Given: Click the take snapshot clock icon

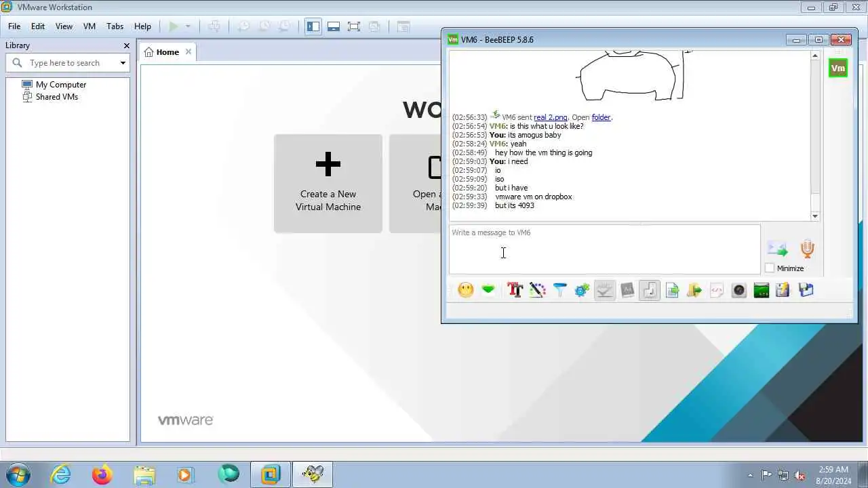Looking at the screenshot, I should click(243, 26).
